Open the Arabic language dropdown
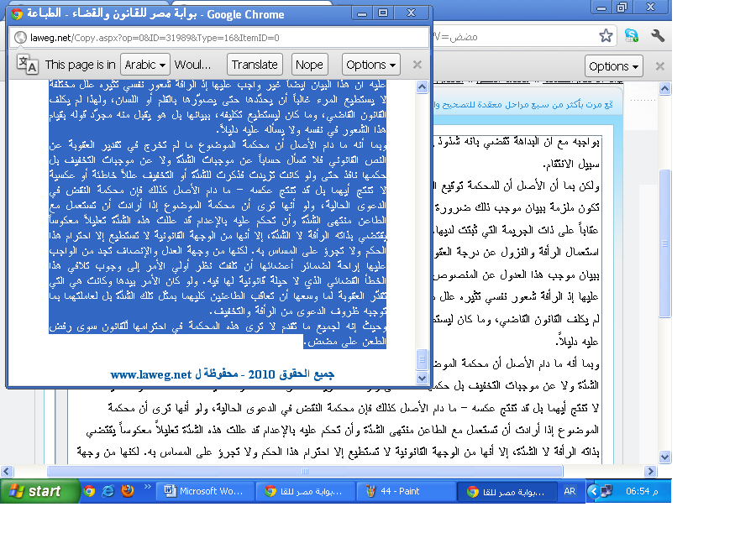 click(144, 65)
